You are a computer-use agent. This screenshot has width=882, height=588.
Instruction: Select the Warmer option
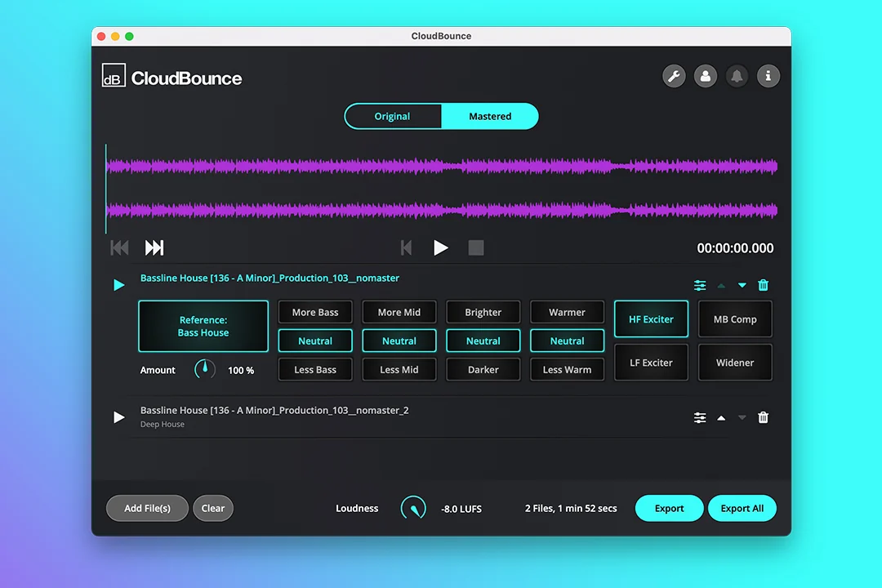tap(567, 312)
